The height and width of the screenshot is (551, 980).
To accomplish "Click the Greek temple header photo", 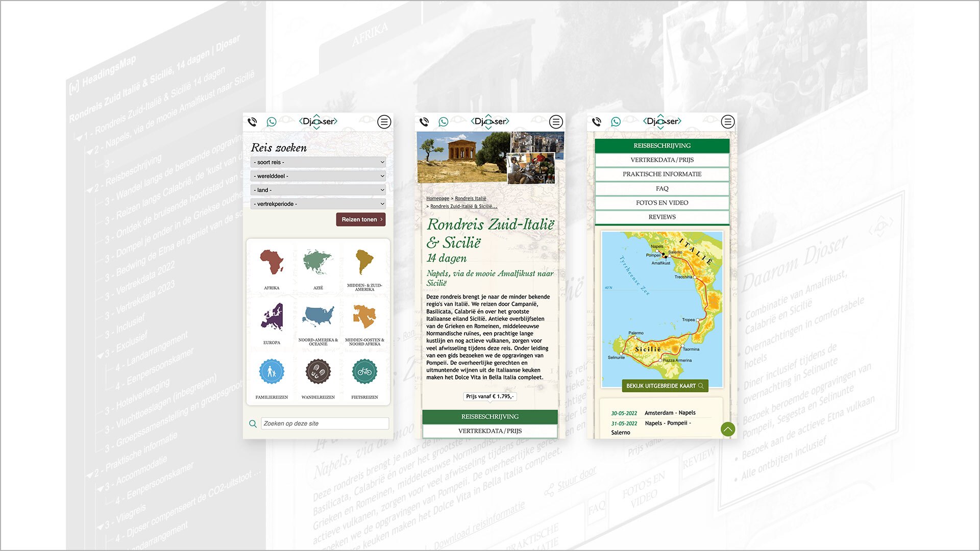I will pyautogui.click(x=463, y=157).
